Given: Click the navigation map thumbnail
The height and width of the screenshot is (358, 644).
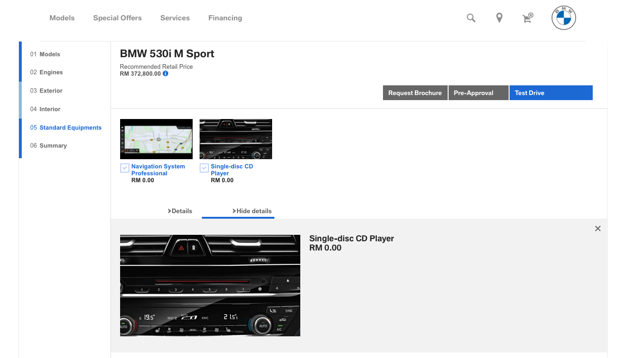Looking at the screenshot, I should click(156, 139).
